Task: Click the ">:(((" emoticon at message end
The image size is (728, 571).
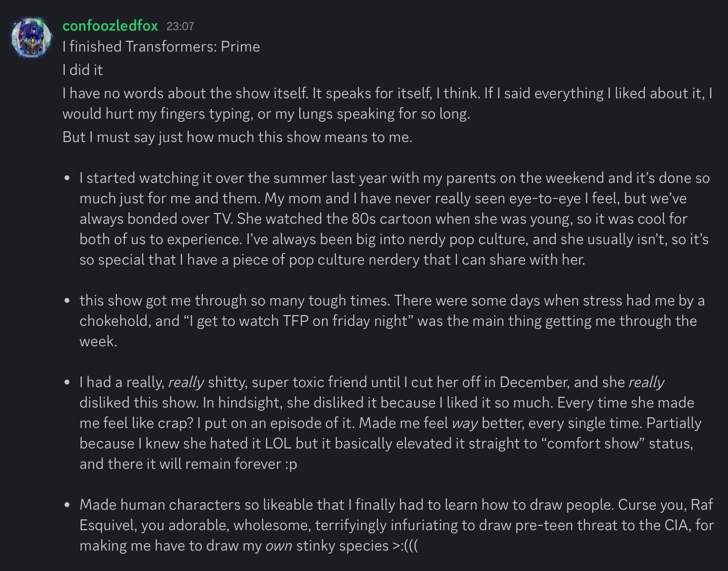Action: 405,546
